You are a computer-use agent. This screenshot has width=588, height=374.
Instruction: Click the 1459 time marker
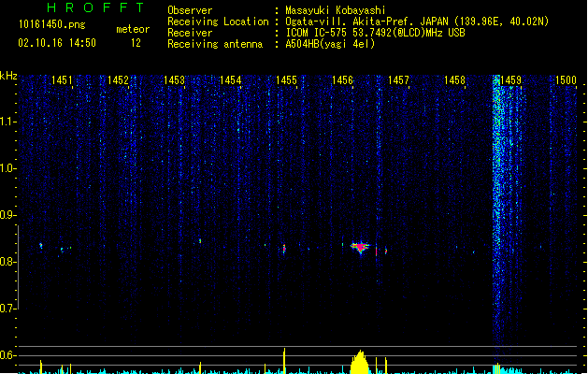pos(510,79)
